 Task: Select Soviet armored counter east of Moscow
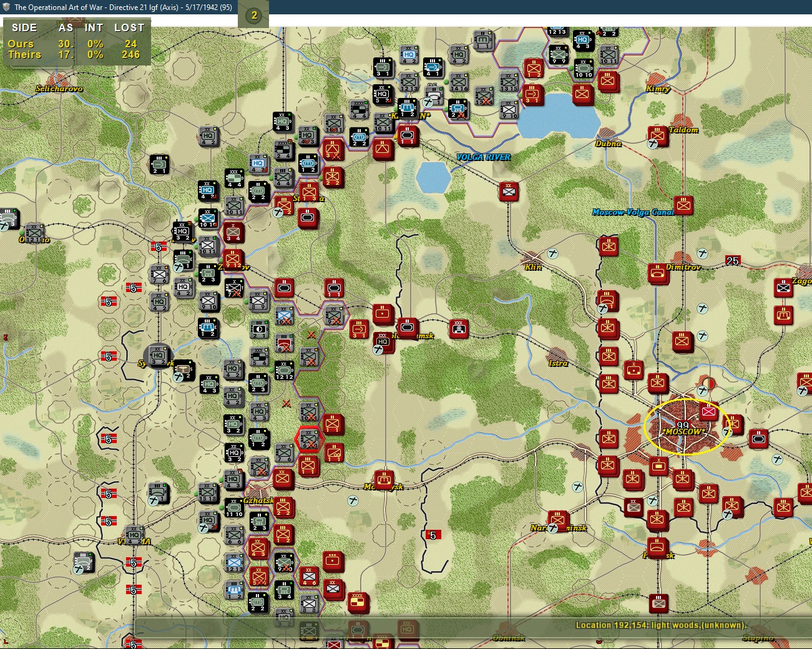click(x=758, y=439)
